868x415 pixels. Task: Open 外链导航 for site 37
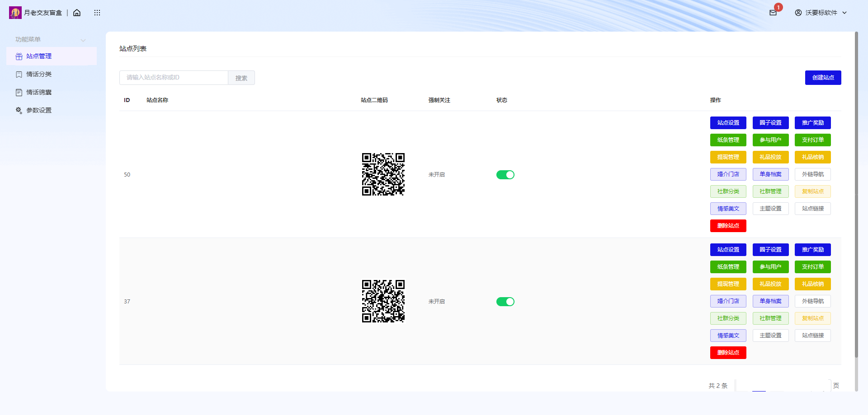click(813, 301)
